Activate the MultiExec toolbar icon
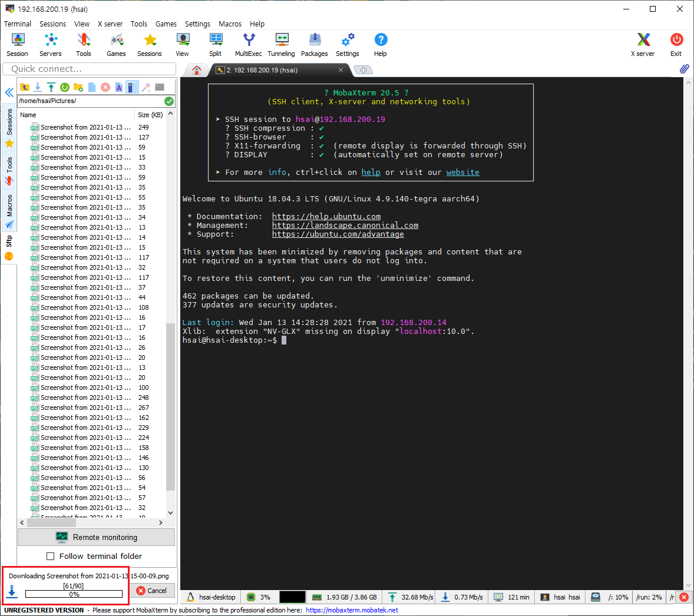Image resolution: width=694 pixels, height=616 pixels. point(248,45)
